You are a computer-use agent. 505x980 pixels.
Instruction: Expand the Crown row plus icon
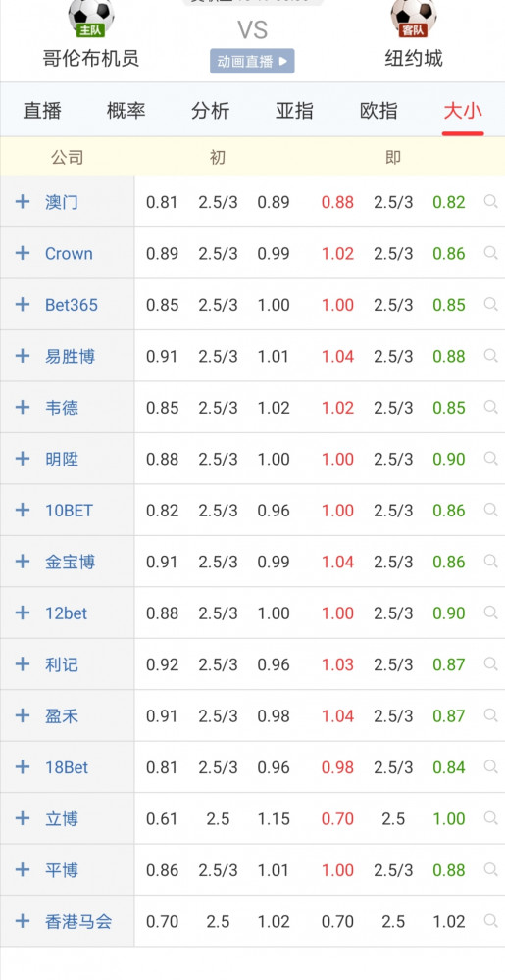click(23, 253)
